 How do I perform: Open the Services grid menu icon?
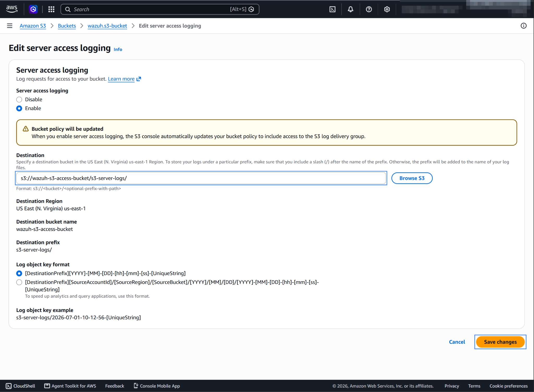[x=51, y=9]
